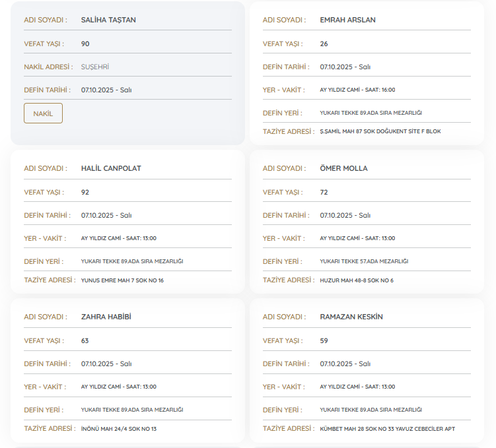Click Emrah Arslan's age value 26
This screenshot has height=448, width=496.
point(324,44)
